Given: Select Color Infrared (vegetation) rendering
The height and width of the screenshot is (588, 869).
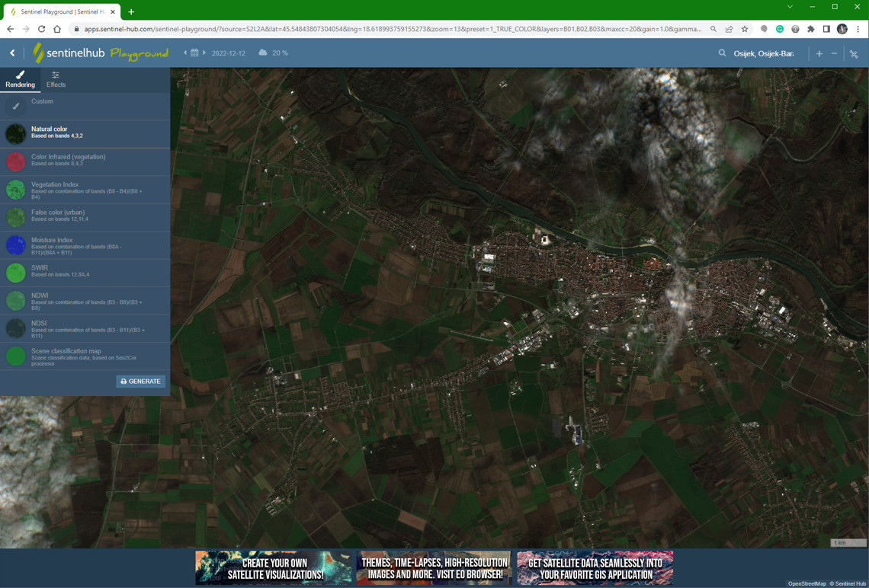Looking at the screenshot, I should click(x=85, y=161).
